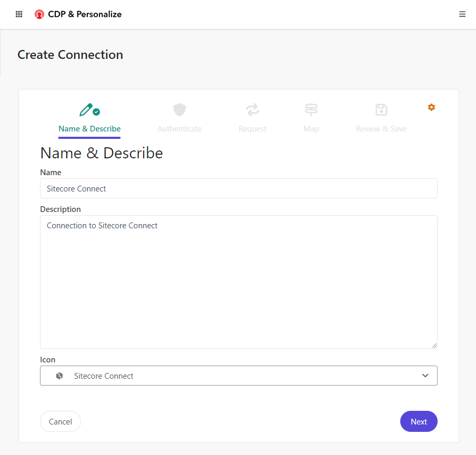
Task: Proceed with the Next button
Action: [419, 421]
